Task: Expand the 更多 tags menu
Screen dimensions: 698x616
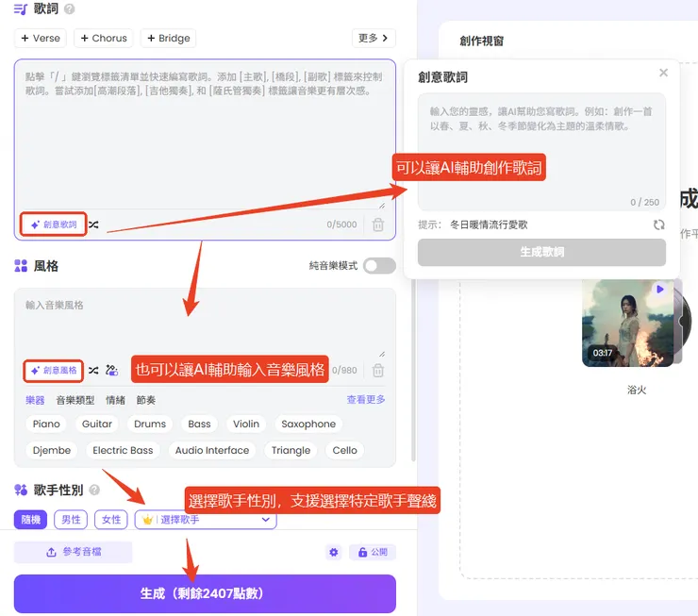Action: click(374, 39)
